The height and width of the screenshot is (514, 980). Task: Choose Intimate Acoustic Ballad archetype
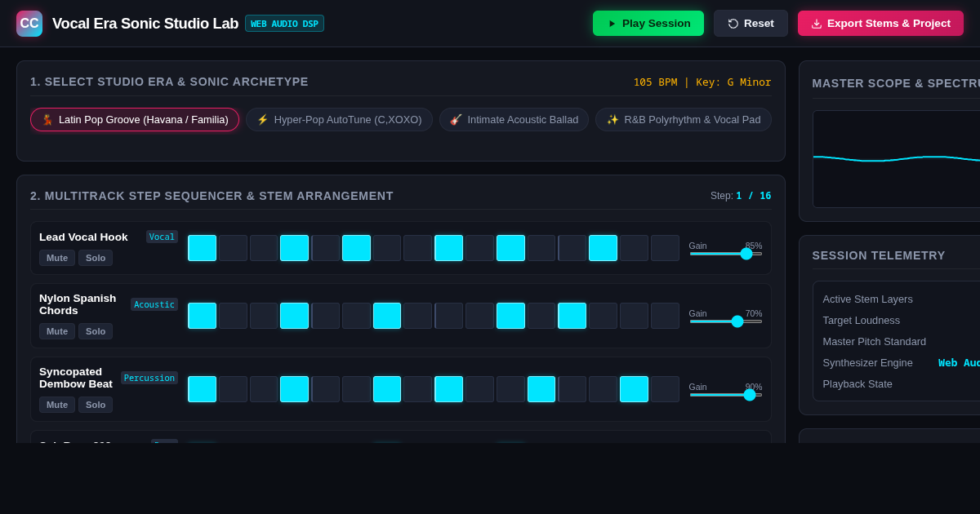pyautogui.click(x=514, y=120)
